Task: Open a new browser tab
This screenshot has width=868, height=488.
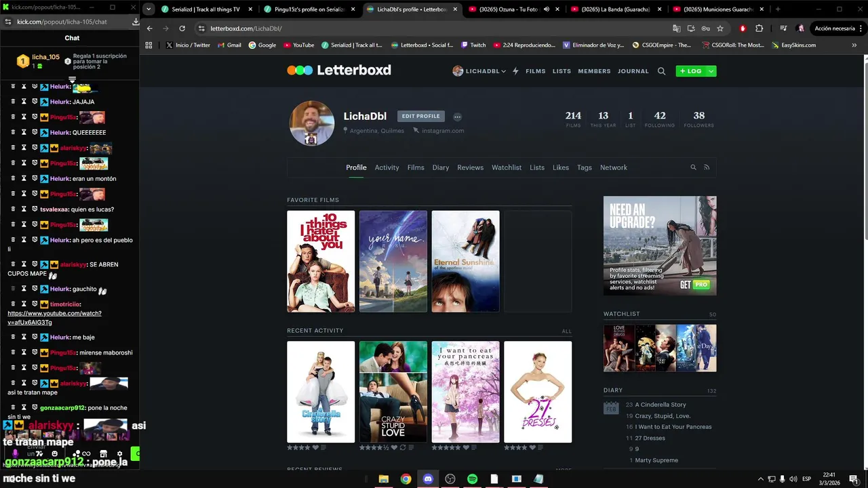Action: (x=777, y=9)
